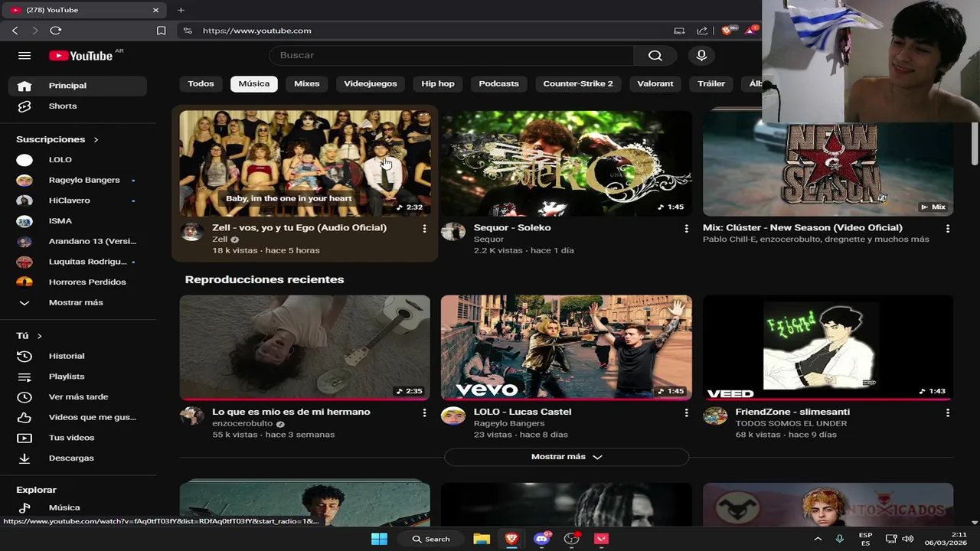Select the Música filter chip
This screenshot has height=551, width=980.
(254, 83)
